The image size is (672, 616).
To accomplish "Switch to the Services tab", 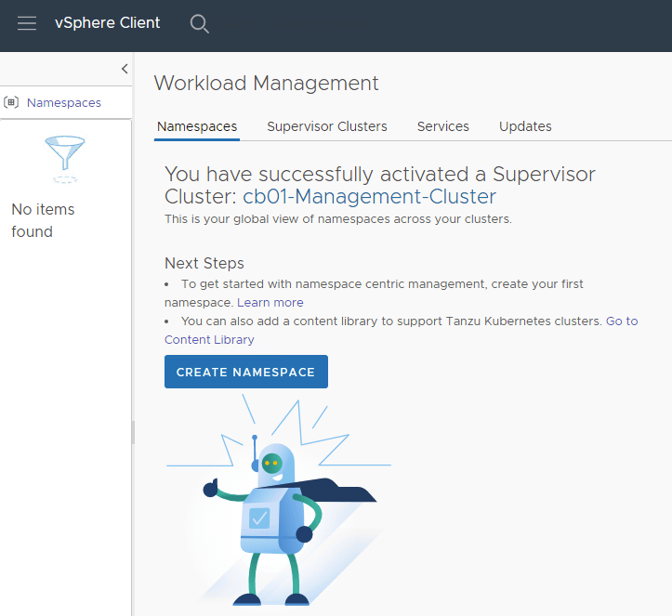I will tap(442, 126).
